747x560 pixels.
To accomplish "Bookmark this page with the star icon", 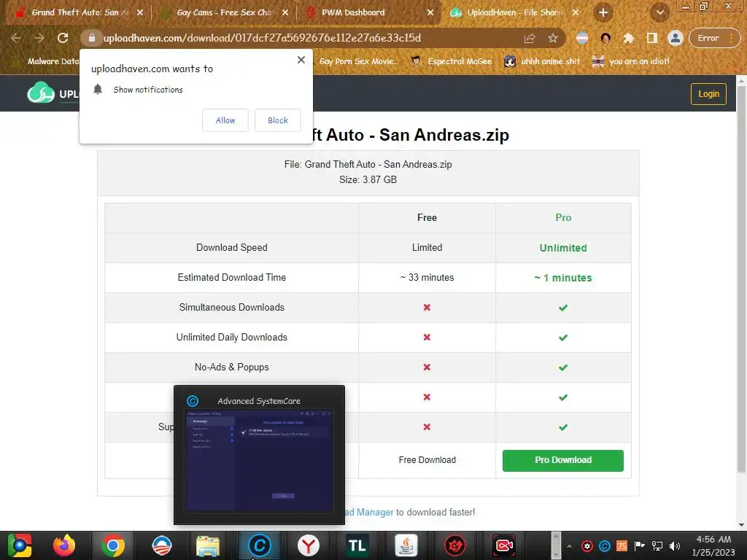I will pos(553,38).
